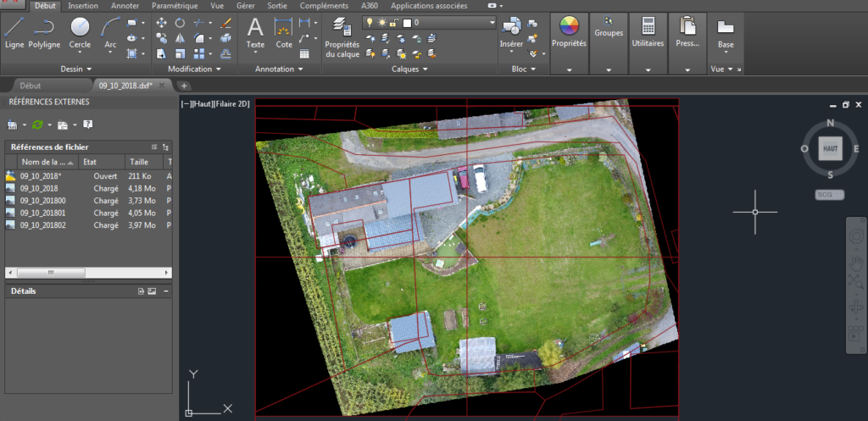Click HAUT face on the ViewCube
This screenshot has width=868, height=421.
(831, 149)
